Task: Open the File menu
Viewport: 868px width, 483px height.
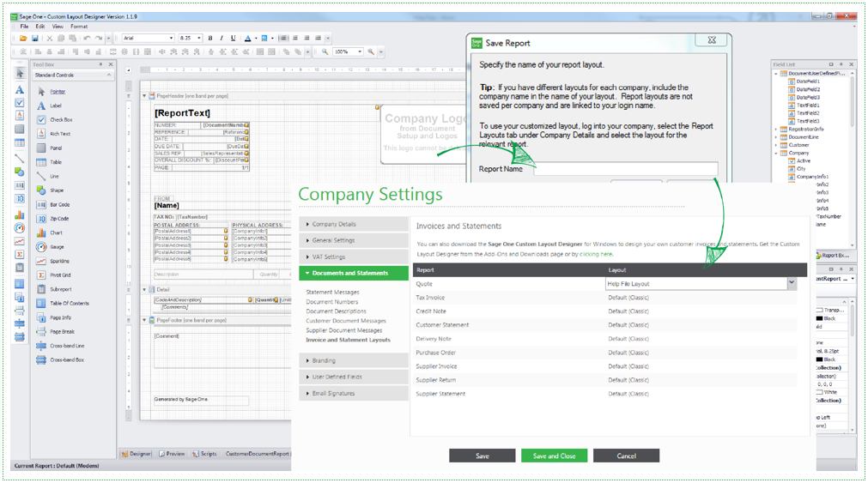Action: pyautogui.click(x=24, y=27)
